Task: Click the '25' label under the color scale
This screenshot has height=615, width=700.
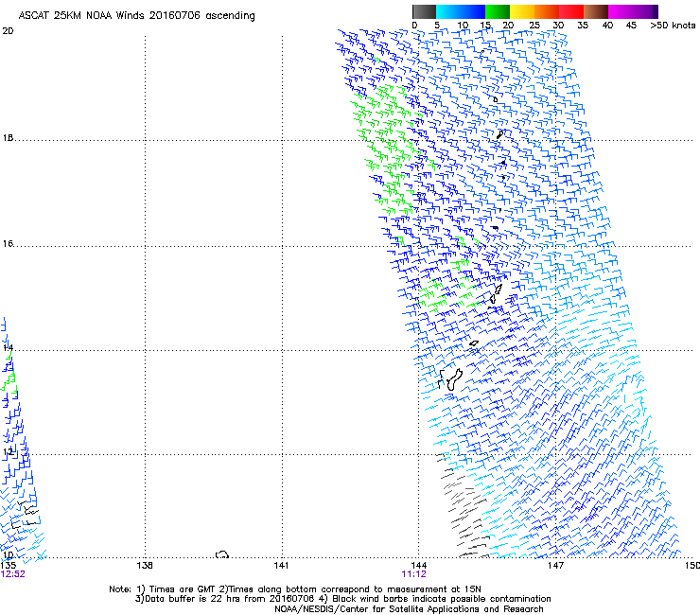Action: (x=534, y=26)
